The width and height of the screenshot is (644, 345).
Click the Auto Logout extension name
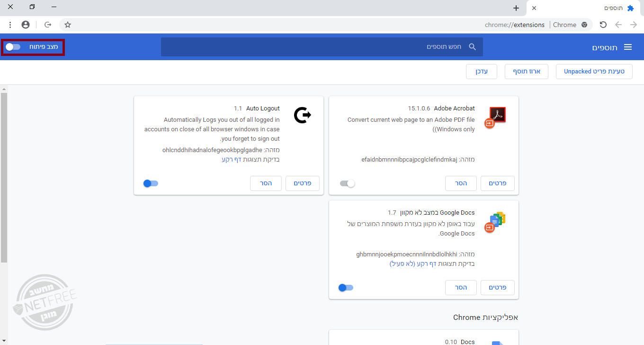263,109
